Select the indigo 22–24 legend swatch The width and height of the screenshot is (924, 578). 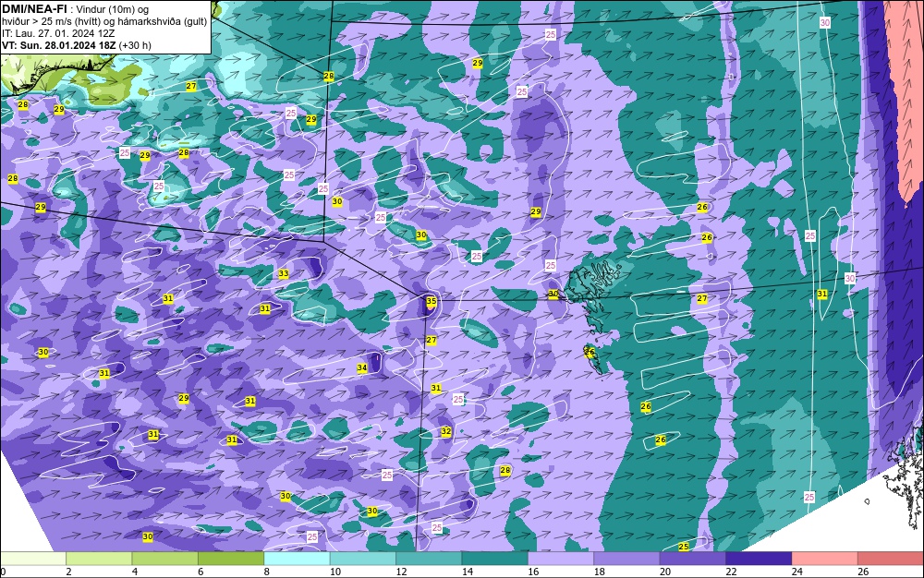click(759, 559)
